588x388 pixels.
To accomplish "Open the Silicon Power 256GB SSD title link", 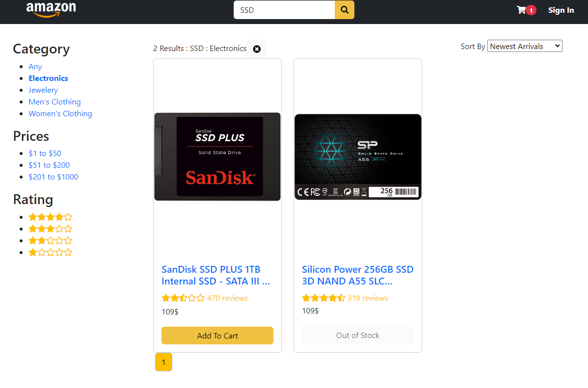I will [x=358, y=275].
